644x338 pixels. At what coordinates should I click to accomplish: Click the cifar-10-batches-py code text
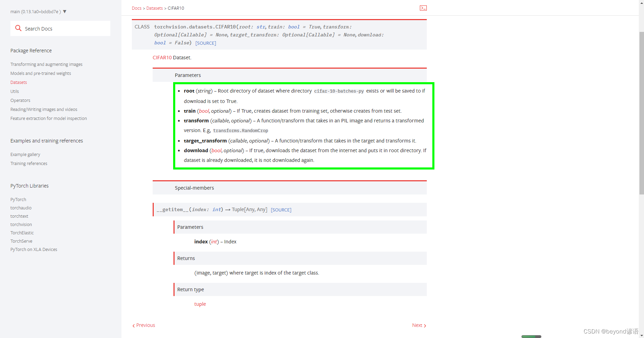pyautogui.click(x=339, y=91)
